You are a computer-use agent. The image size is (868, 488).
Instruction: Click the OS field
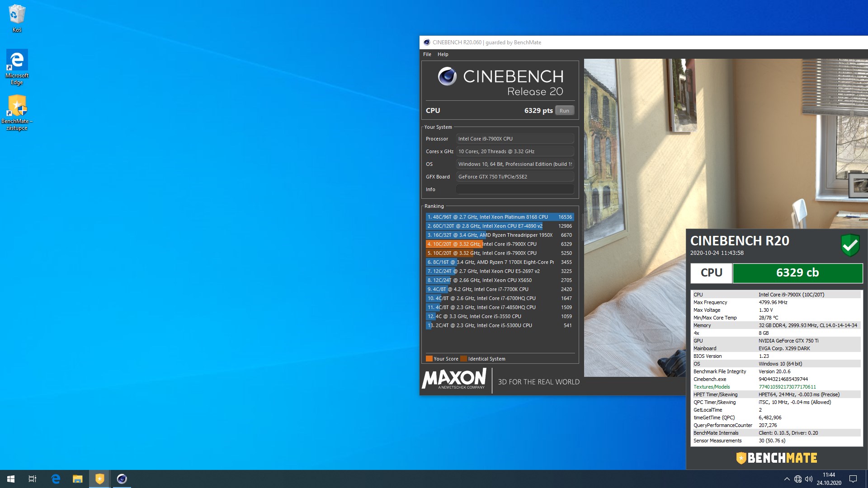pos(515,164)
